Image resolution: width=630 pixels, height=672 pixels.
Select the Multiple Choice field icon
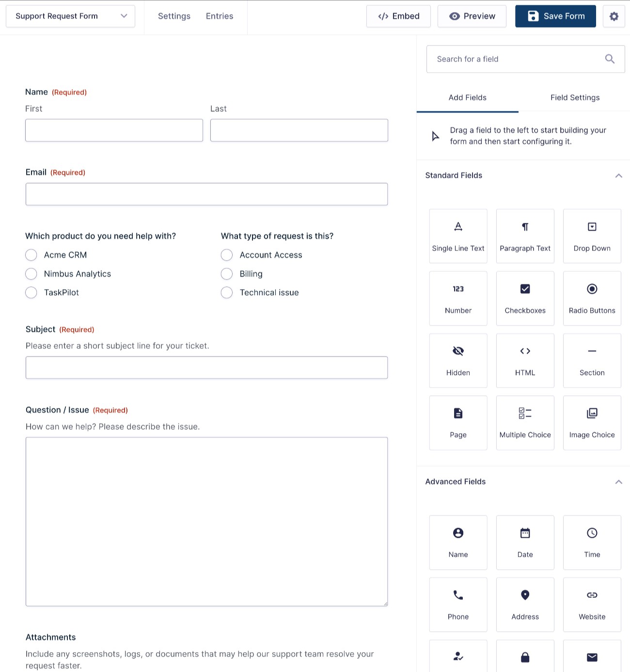(x=525, y=422)
